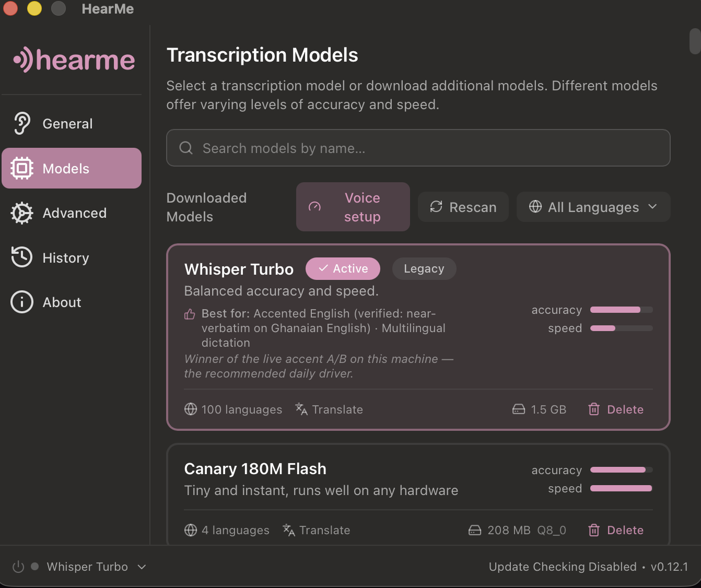The width and height of the screenshot is (701, 588).
Task: Focus the Search models by name field
Action: tap(418, 148)
